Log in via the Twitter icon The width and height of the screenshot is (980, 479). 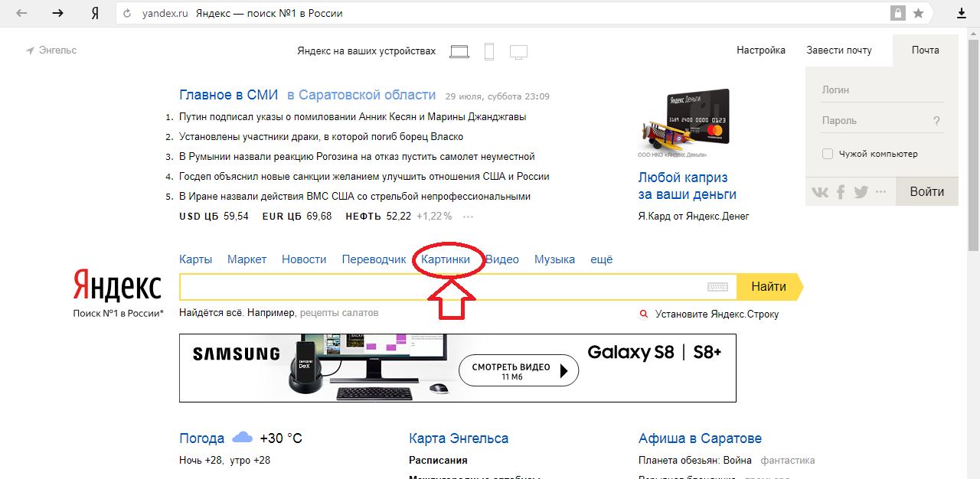[x=861, y=192]
